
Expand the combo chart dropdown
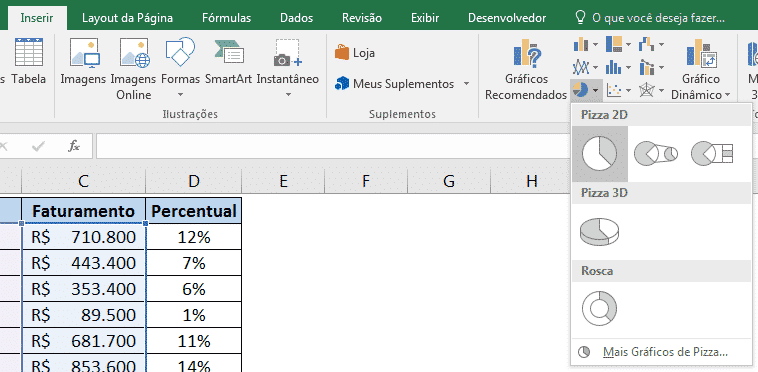661,67
